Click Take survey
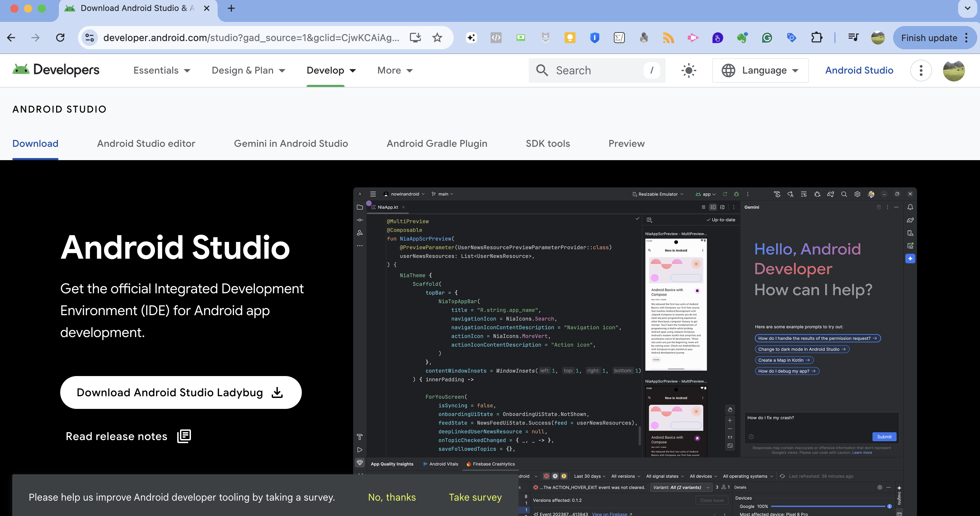The image size is (980, 516). [475, 497]
